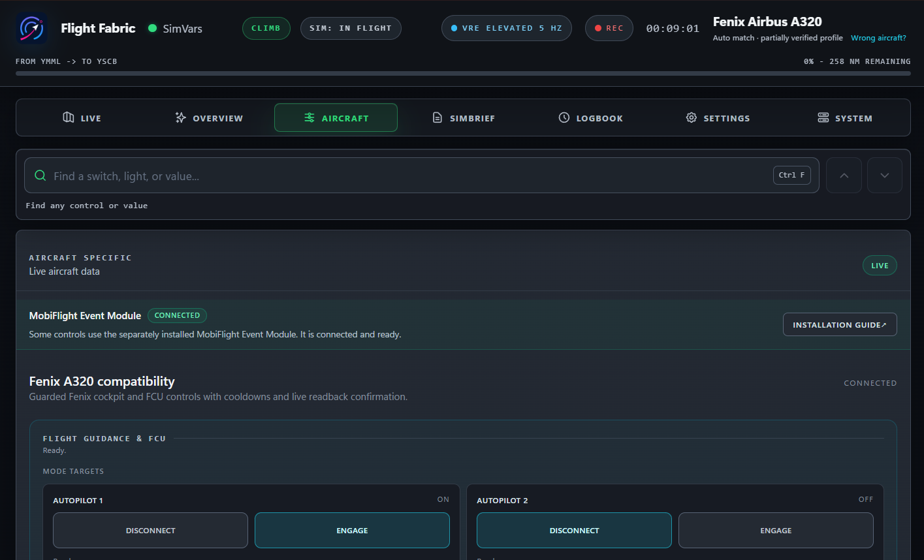
Task: Click the flight progress bar
Action: (x=463, y=73)
